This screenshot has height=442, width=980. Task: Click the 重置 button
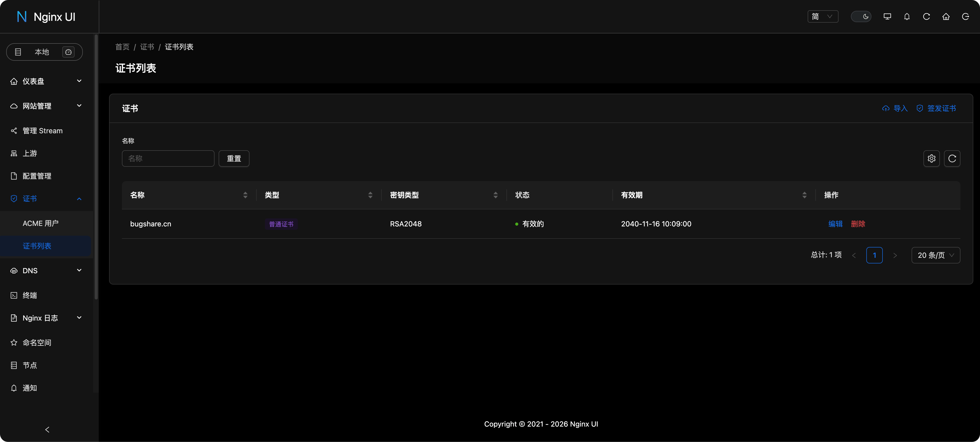(234, 159)
